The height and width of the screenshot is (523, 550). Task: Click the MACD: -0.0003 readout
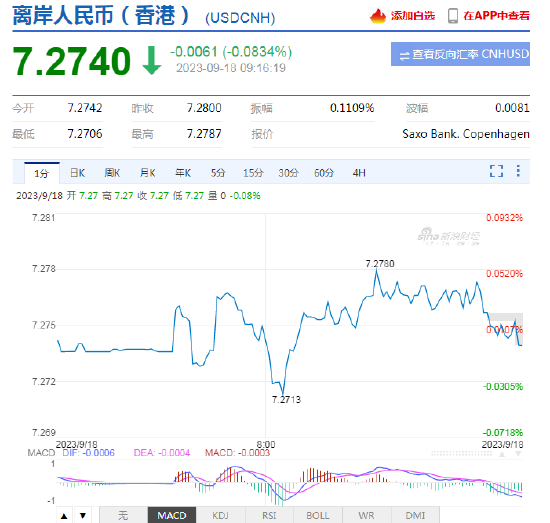[237, 453]
